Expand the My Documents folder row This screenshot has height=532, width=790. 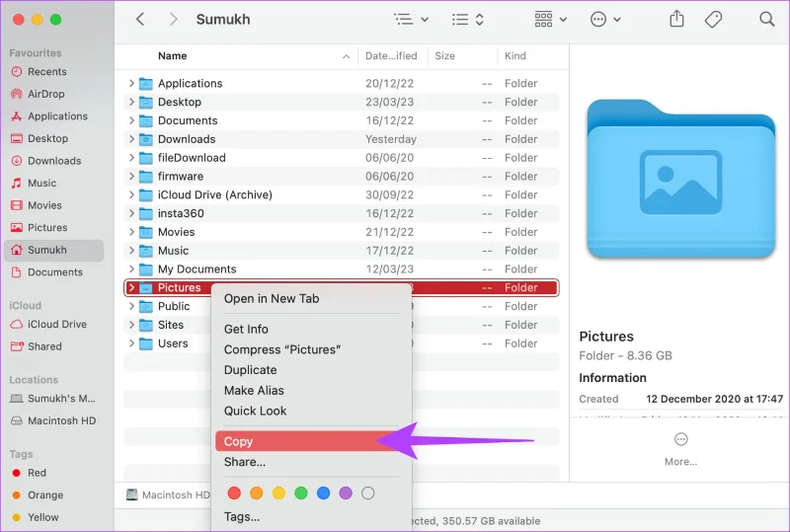pyautogui.click(x=131, y=269)
